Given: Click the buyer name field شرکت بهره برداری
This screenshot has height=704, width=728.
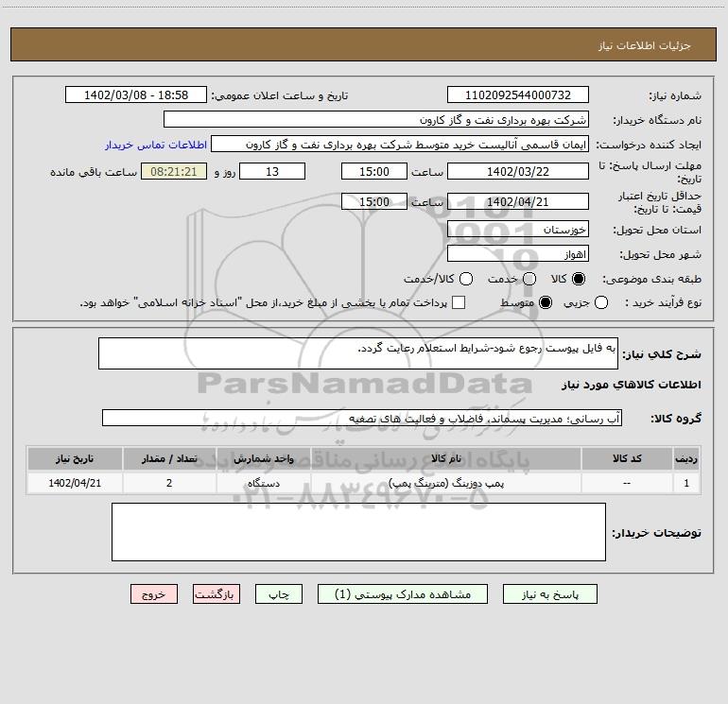Looking at the screenshot, I should 376,119.
